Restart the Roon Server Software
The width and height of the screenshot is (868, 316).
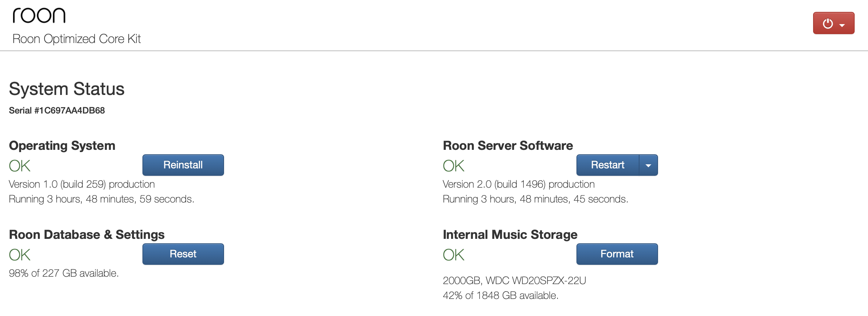pyautogui.click(x=608, y=165)
